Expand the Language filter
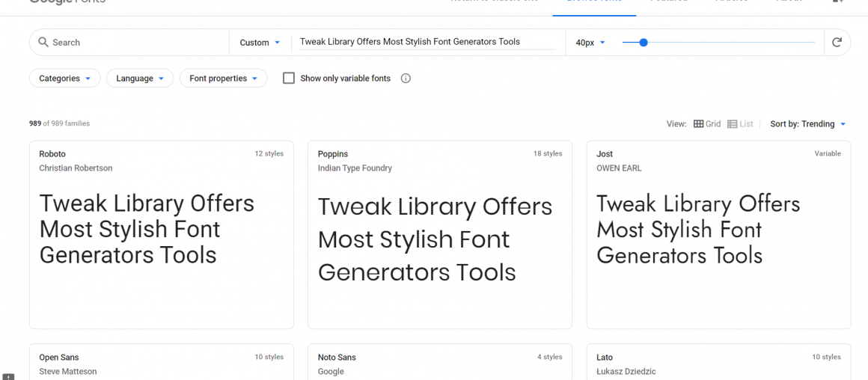The image size is (868, 380). (x=140, y=79)
